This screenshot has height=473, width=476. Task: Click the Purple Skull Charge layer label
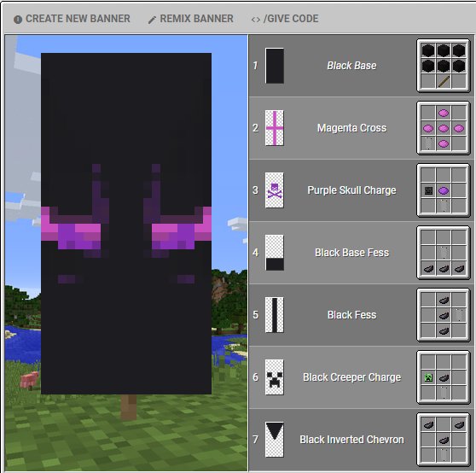click(x=351, y=190)
